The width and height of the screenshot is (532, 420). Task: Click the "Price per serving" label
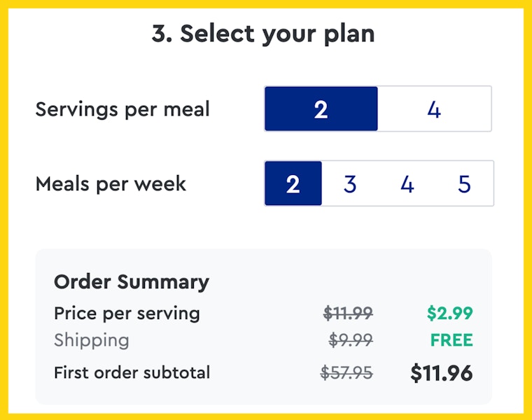127,313
